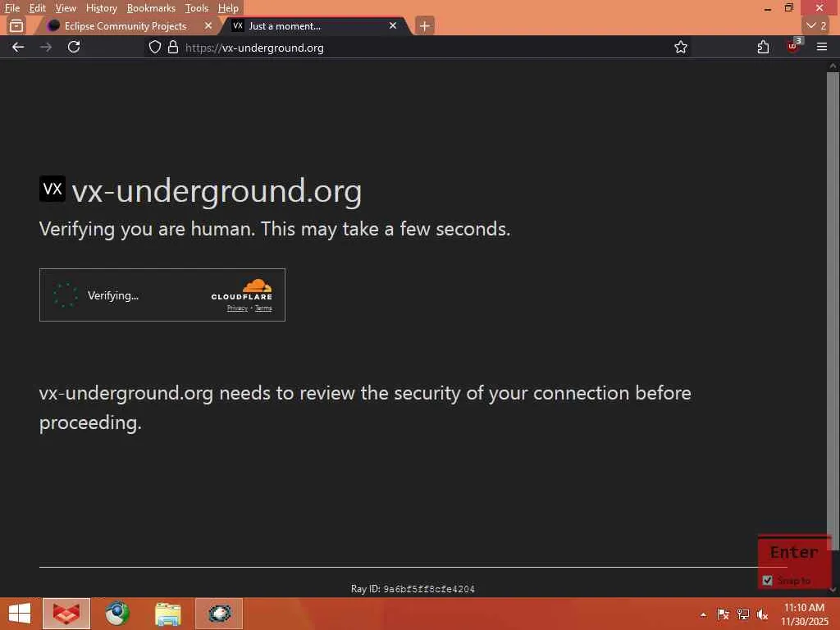840x630 pixels.
Task: Open the Windows Start button
Action: point(20,614)
